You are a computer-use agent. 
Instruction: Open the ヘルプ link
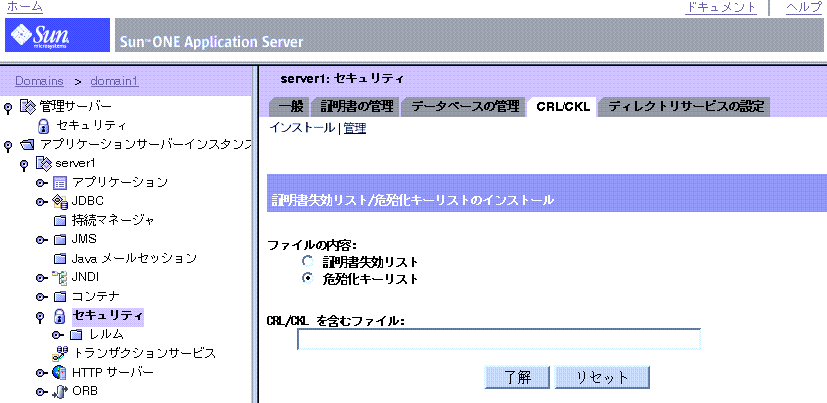pos(804,7)
